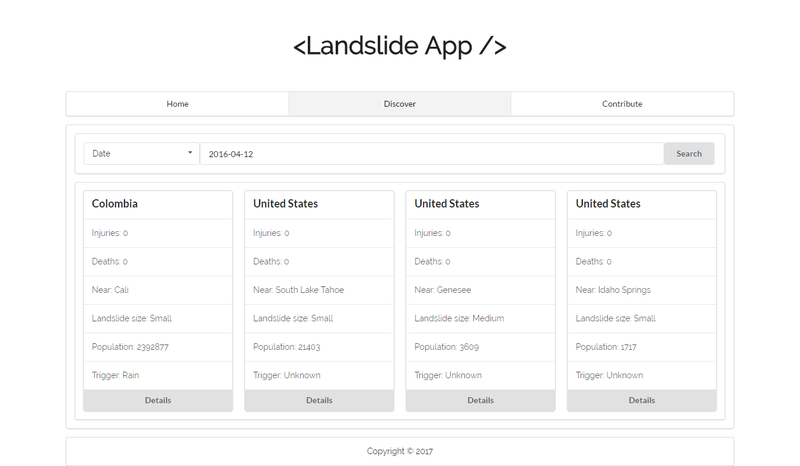Show Details for the Genesee landslide card

pyautogui.click(x=480, y=400)
